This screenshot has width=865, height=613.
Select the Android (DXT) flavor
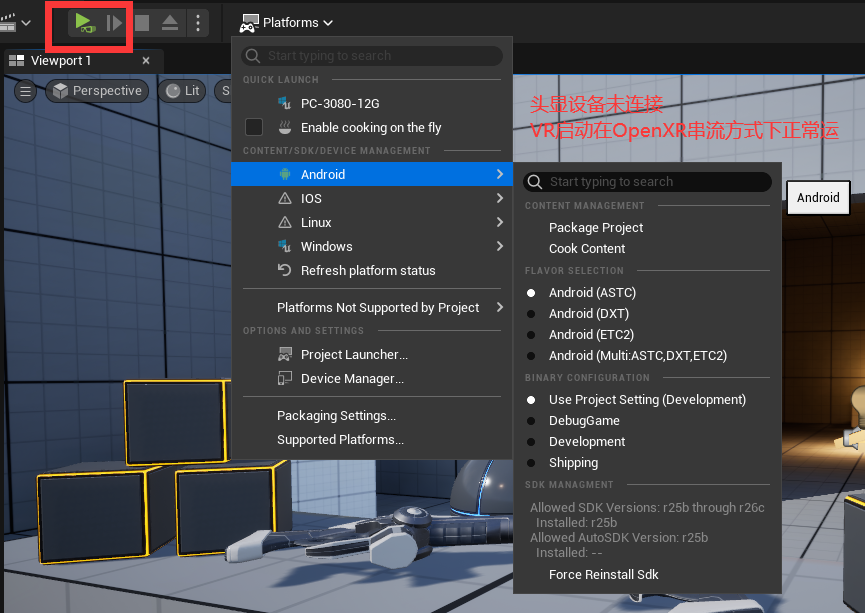[x=647, y=313]
